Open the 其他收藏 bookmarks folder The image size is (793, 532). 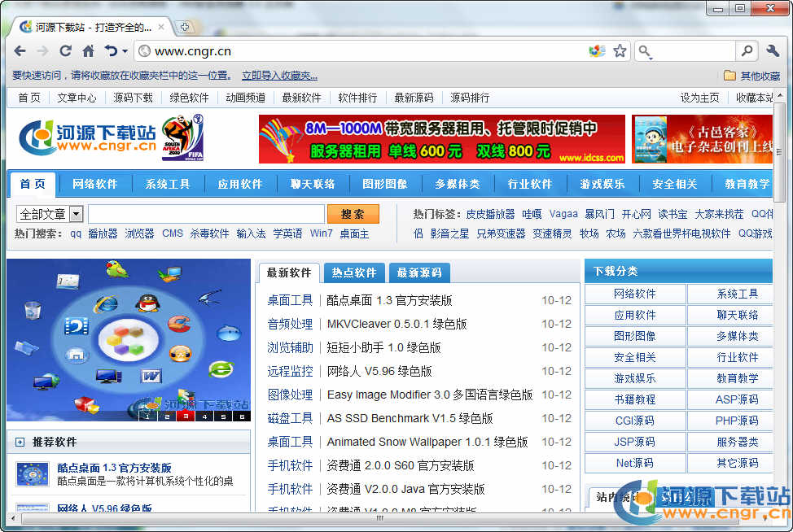[751, 76]
